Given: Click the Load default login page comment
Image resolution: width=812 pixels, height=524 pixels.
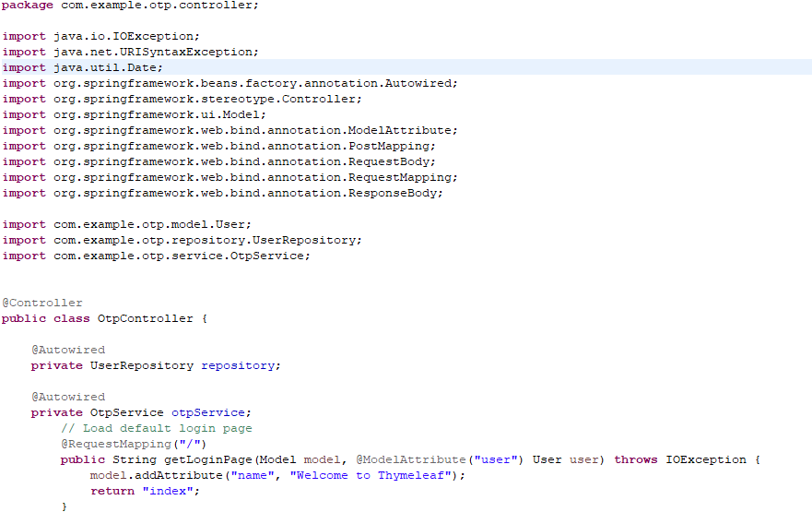Looking at the screenshot, I should tap(157, 428).
